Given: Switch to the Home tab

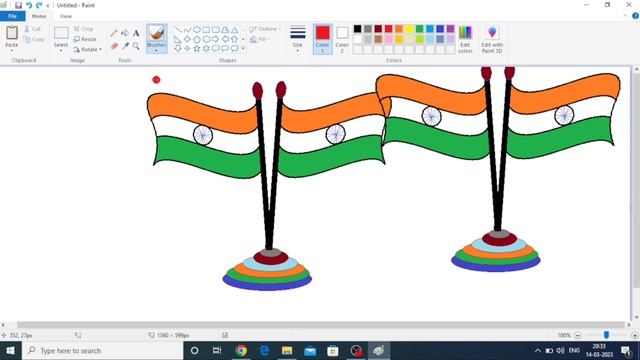Looking at the screenshot, I should [x=39, y=16].
